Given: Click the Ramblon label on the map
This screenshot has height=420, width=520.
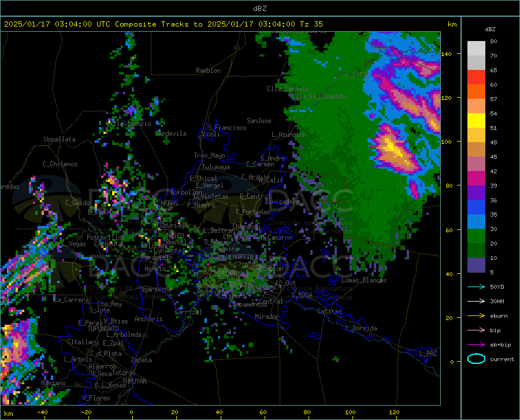Looking at the screenshot, I should point(208,70).
